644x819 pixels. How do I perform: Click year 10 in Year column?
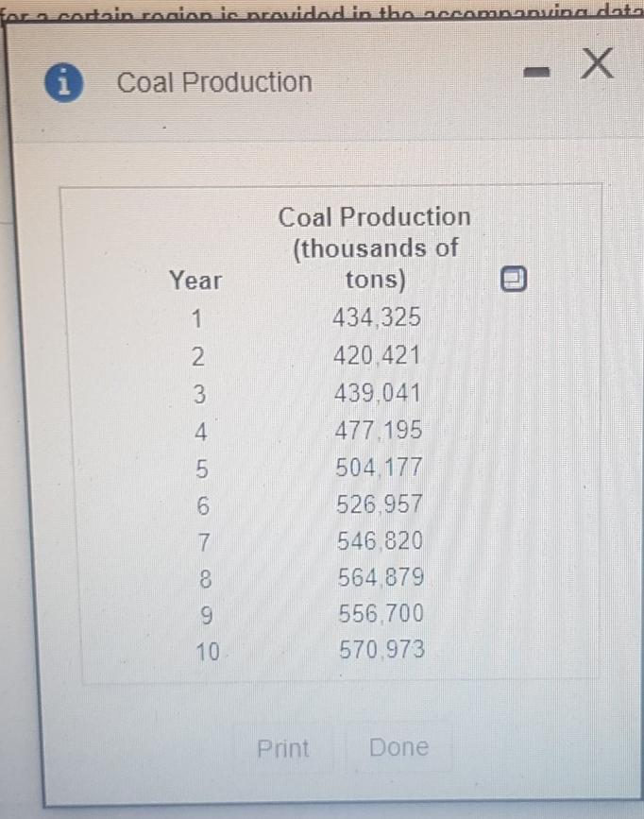click(x=208, y=652)
